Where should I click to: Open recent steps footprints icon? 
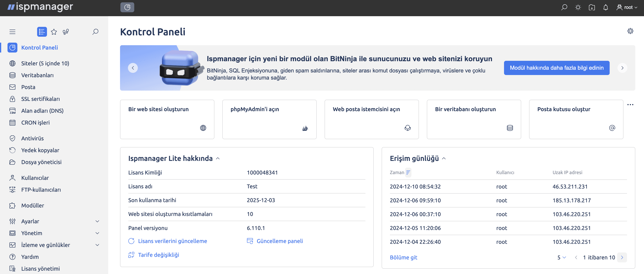66,32
